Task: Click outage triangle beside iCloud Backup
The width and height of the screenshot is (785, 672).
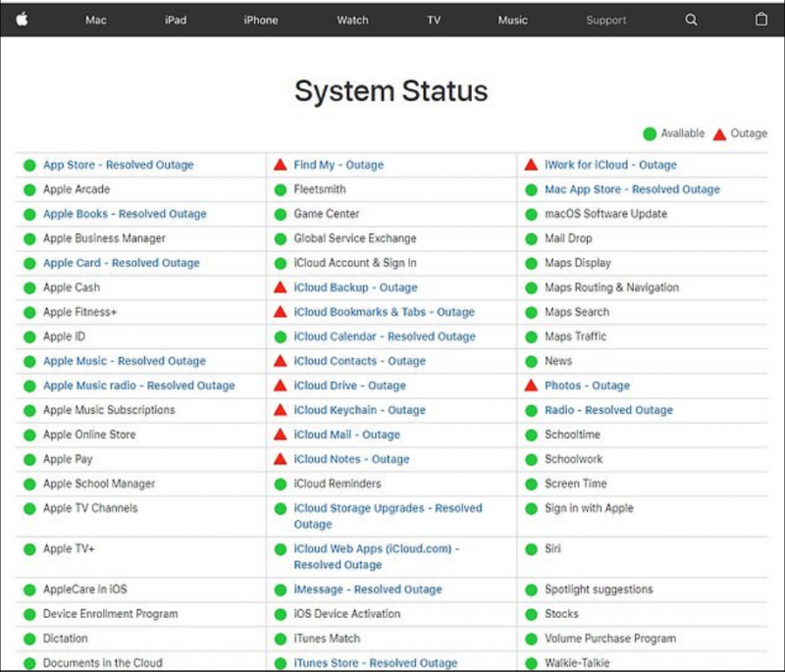Action: (x=281, y=287)
